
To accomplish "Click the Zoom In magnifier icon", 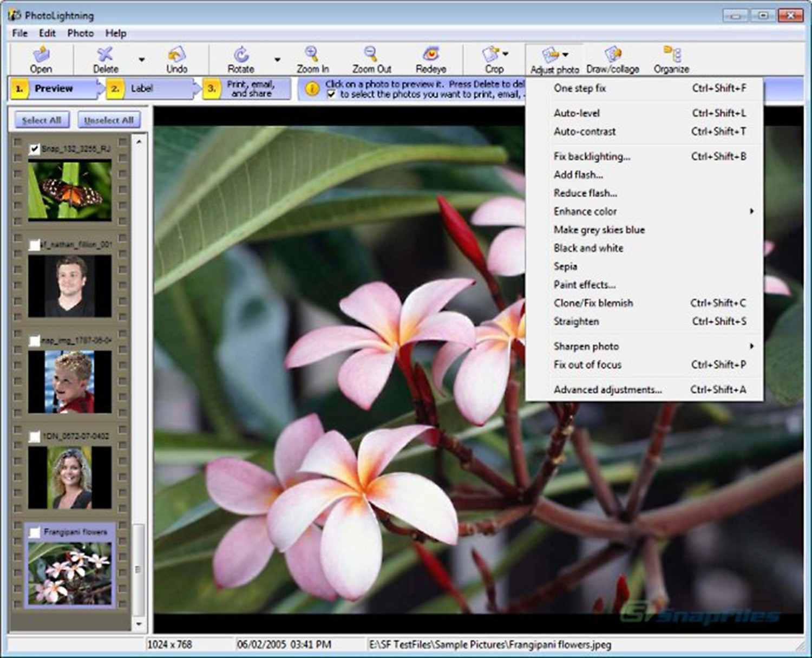I will click(x=312, y=54).
